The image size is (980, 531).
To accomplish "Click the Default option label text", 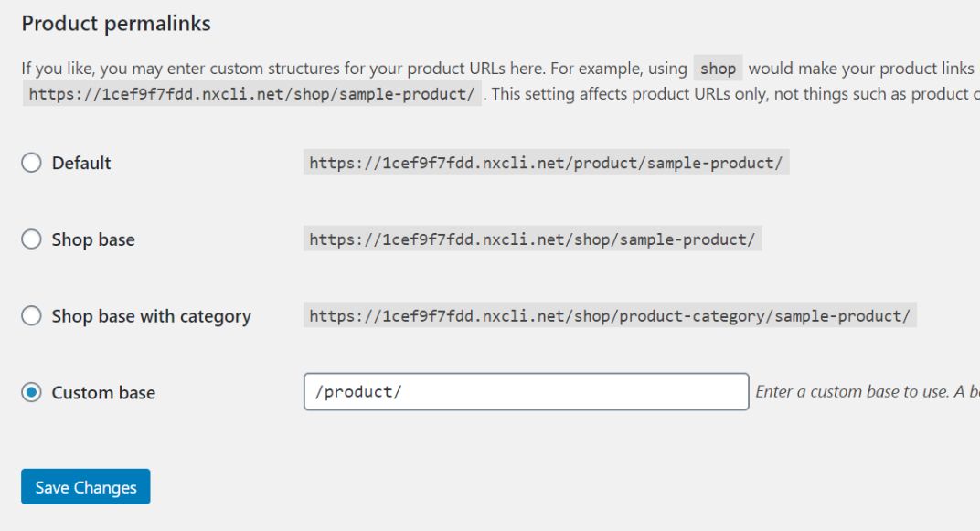I will pyautogui.click(x=81, y=163).
